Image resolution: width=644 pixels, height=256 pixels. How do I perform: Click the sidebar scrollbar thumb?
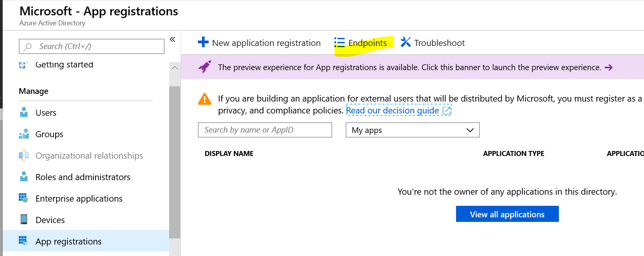175,162
